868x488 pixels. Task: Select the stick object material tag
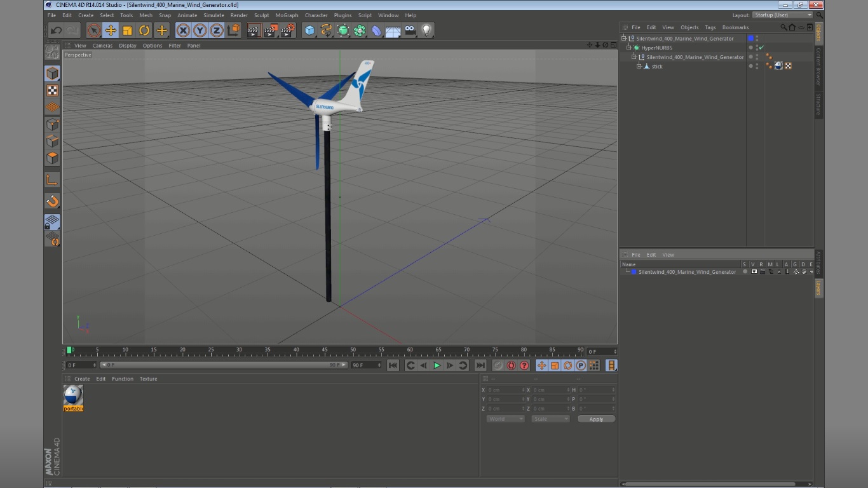(x=778, y=66)
